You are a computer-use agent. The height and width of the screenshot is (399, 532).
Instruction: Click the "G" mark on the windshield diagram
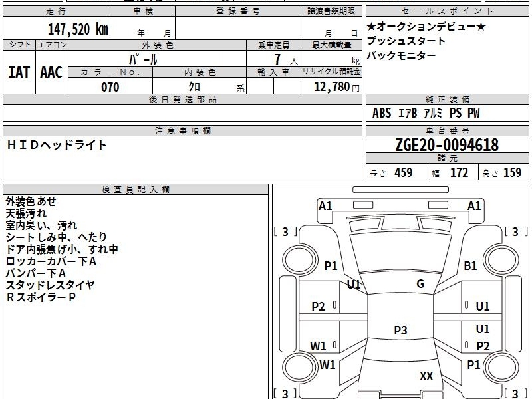(x=420, y=284)
